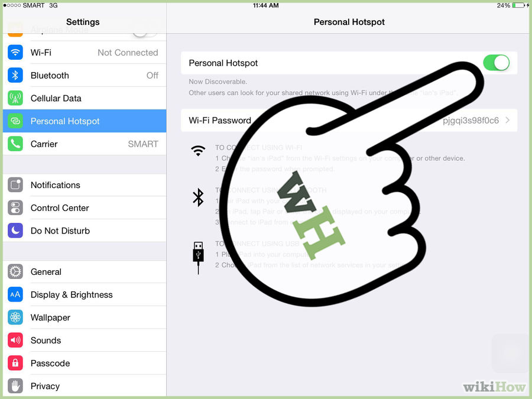Open Sounds settings
532x399 pixels.
coord(85,340)
